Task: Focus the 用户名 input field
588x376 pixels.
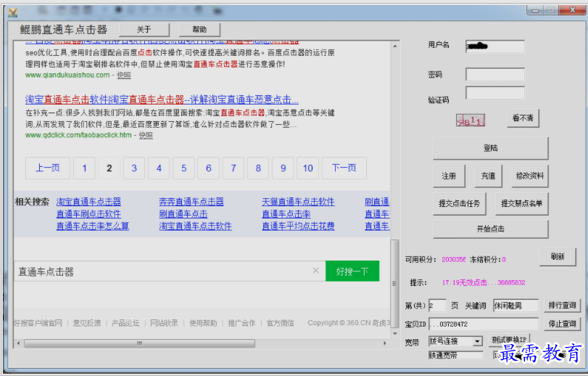Action: click(x=495, y=46)
